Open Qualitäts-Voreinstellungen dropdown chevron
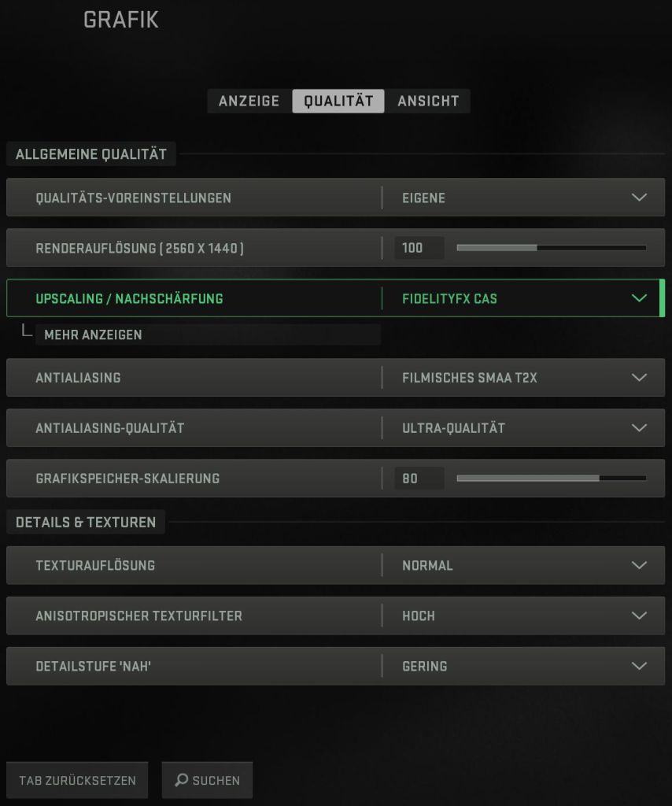The image size is (672, 806). (x=639, y=198)
